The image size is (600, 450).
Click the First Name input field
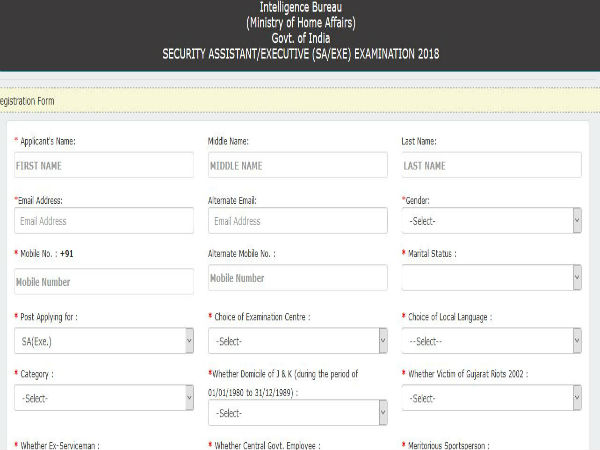point(104,165)
